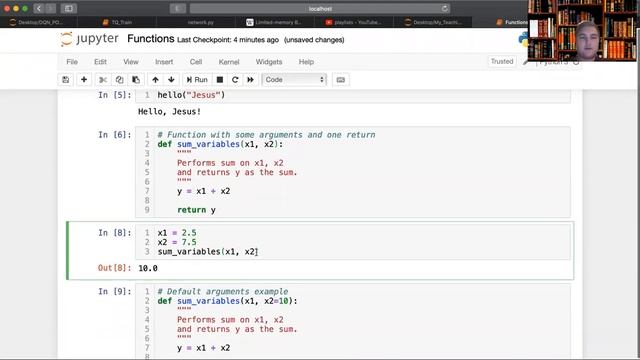Switch to the playlists YouTube tab
The image size is (640, 360).
point(354,22)
